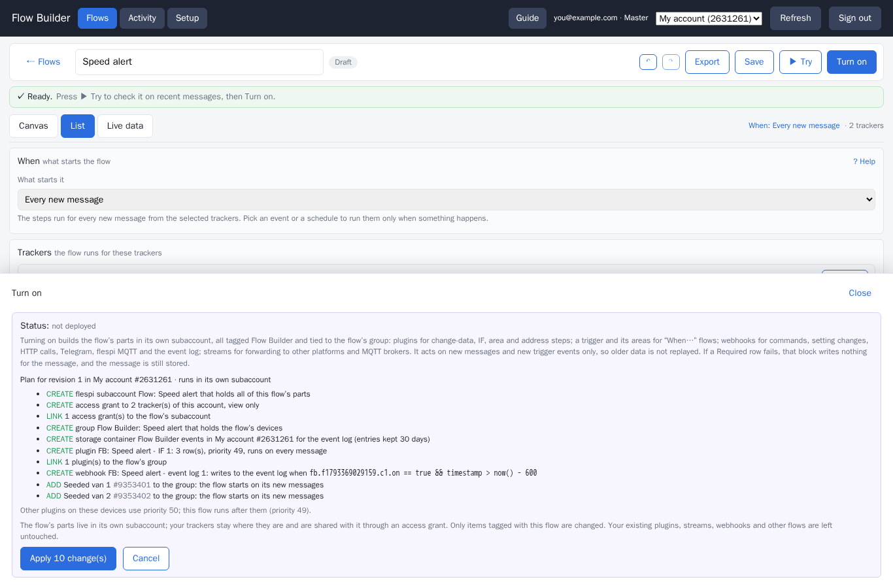Click the 'LINK 1 plugin(s) to the flow's group' row

(x=107, y=462)
